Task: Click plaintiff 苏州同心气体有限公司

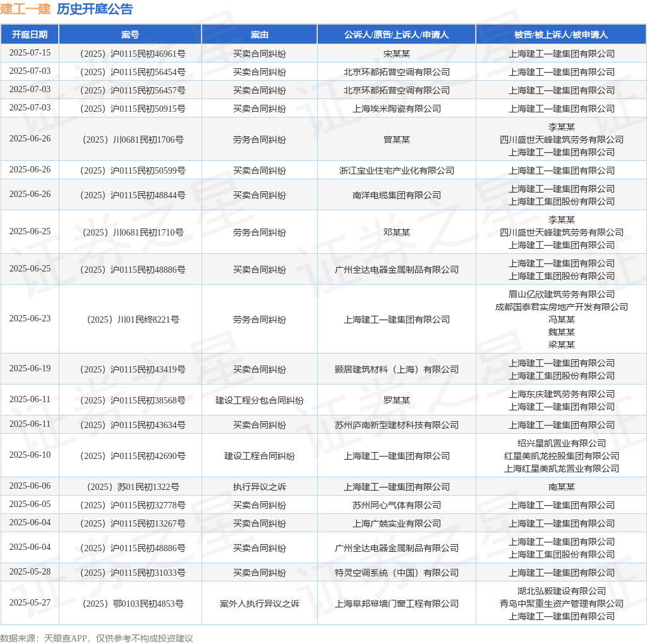Action: point(397,506)
